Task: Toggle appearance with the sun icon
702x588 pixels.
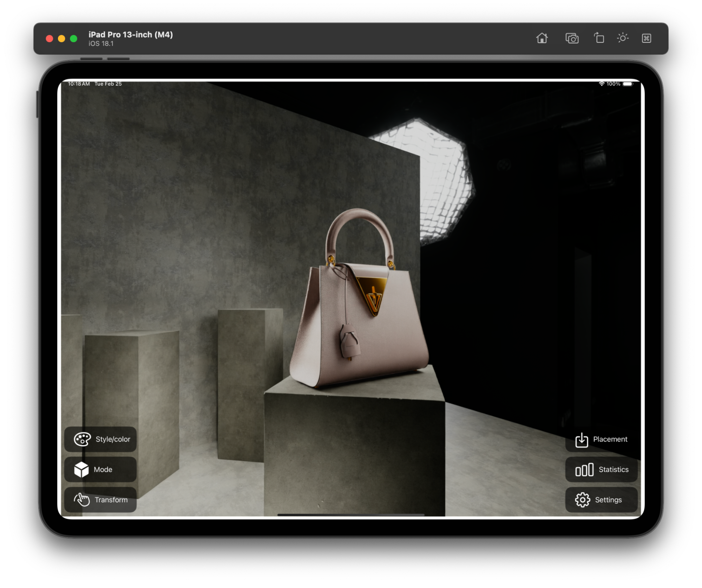Action: (x=623, y=38)
